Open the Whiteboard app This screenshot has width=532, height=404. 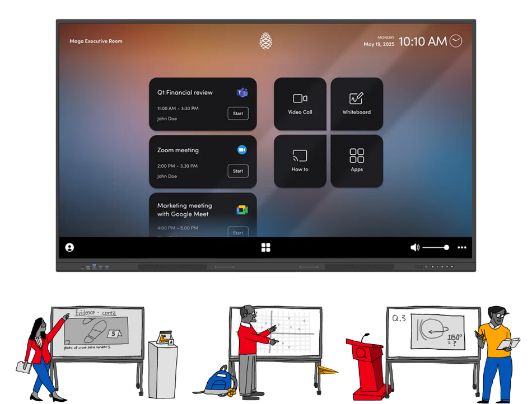pyautogui.click(x=357, y=104)
